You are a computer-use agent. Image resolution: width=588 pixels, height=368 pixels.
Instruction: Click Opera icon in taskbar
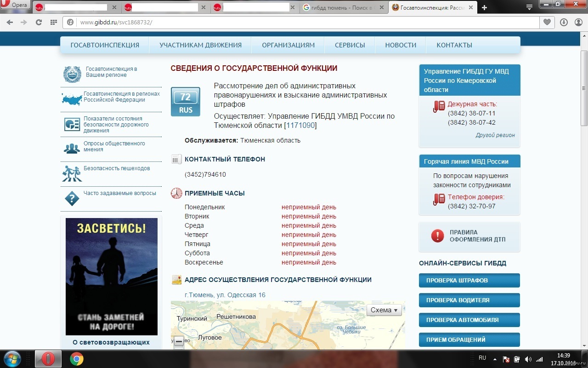coord(48,359)
